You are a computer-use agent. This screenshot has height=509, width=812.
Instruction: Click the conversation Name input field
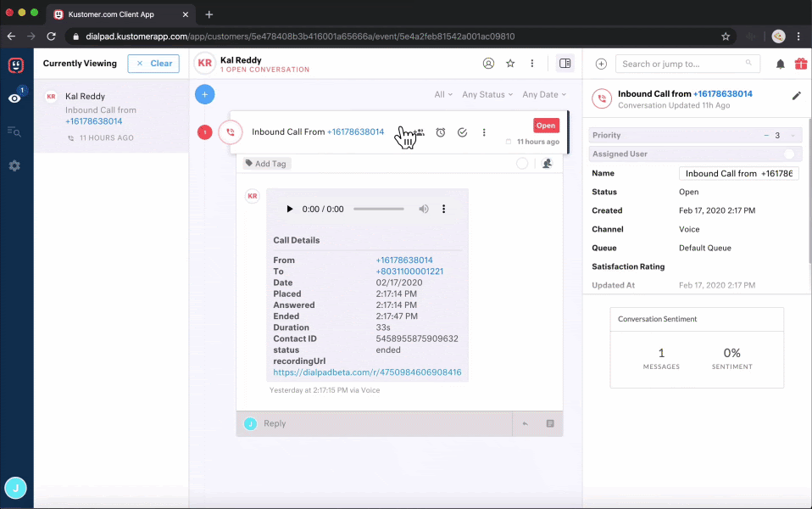[x=738, y=173]
